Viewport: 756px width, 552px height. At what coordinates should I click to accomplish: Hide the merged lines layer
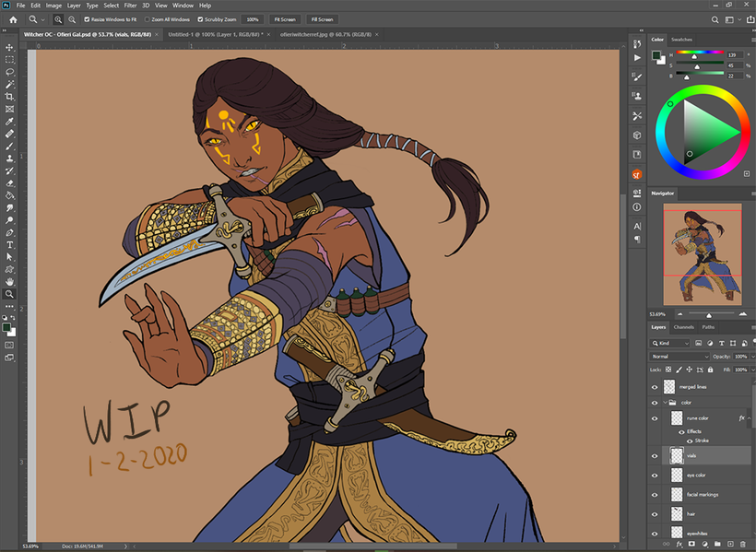click(655, 387)
